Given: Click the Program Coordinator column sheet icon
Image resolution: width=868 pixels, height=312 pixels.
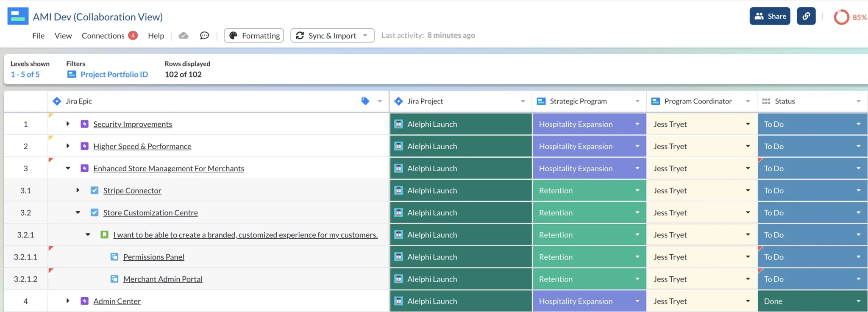Looking at the screenshot, I should pyautogui.click(x=656, y=101).
